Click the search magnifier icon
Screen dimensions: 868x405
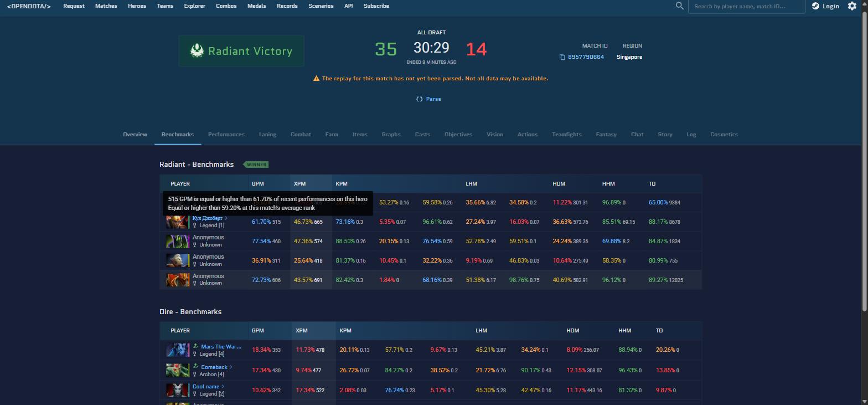(679, 6)
